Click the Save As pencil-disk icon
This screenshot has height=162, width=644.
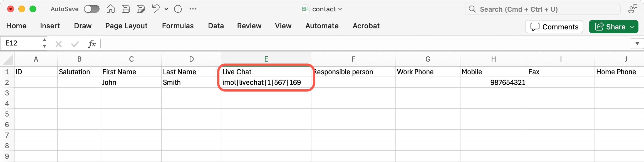(x=141, y=9)
